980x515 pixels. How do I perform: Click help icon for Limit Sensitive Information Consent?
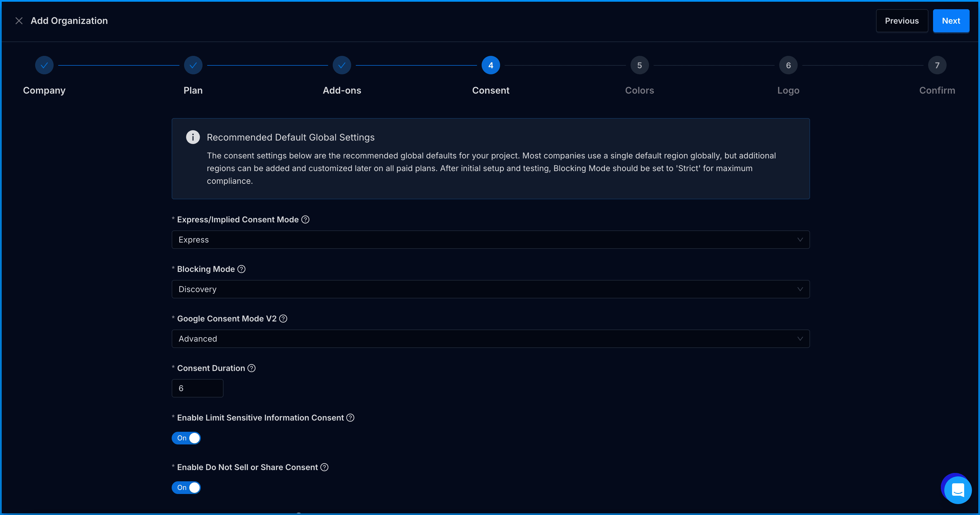point(350,418)
